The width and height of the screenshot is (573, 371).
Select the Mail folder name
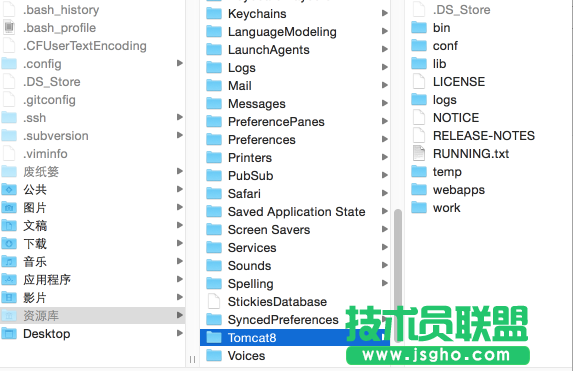[240, 86]
